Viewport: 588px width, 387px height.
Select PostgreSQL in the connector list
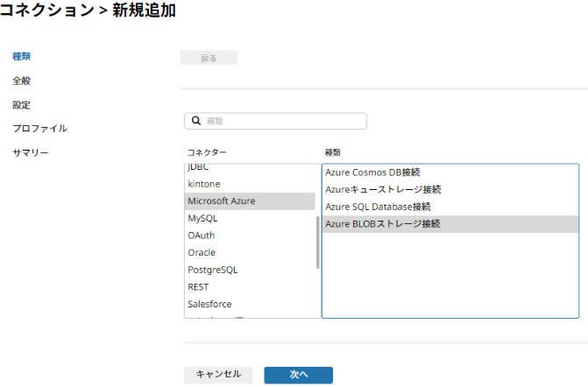(x=250, y=270)
